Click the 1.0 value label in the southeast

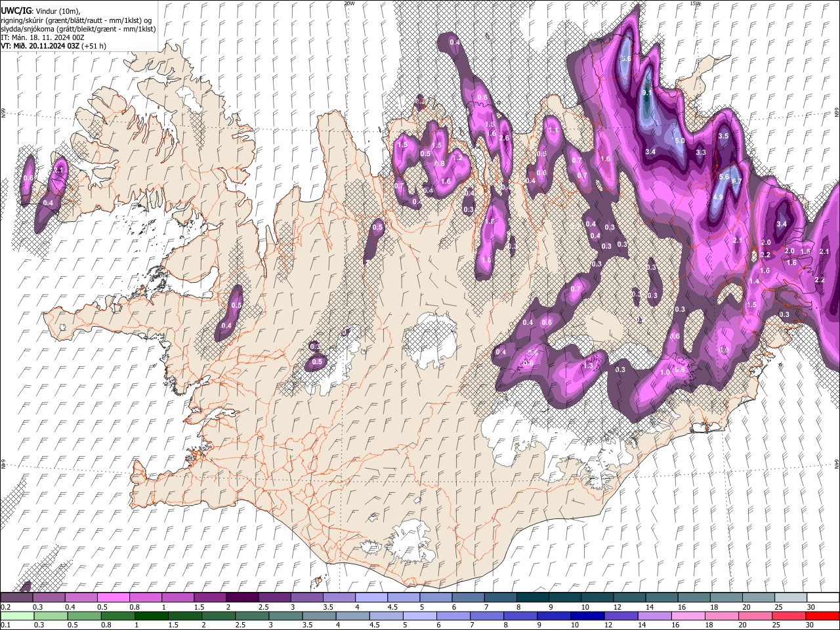click(x=664, y=372)
